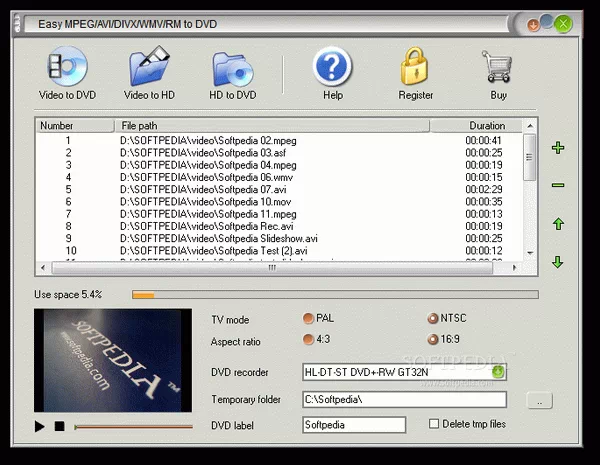Click the Register padlock icon
The width and height of the screenshot is (600, 465).
coord(415,74)
